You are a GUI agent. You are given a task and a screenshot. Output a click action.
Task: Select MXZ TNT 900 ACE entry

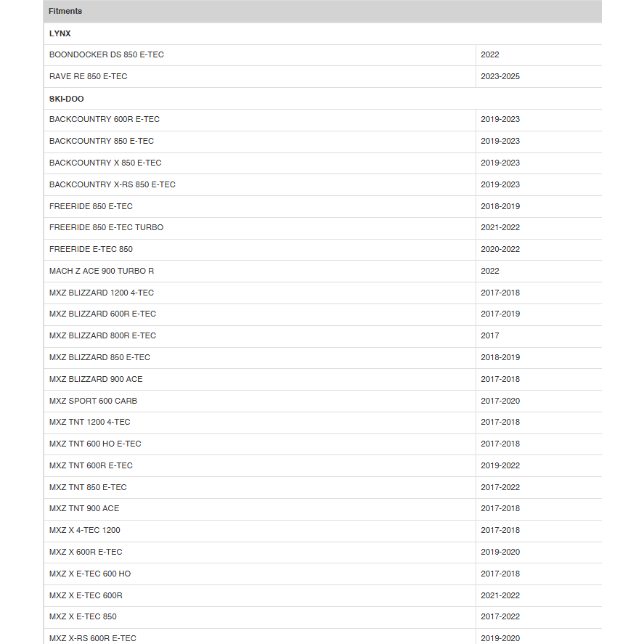[84, 508]
